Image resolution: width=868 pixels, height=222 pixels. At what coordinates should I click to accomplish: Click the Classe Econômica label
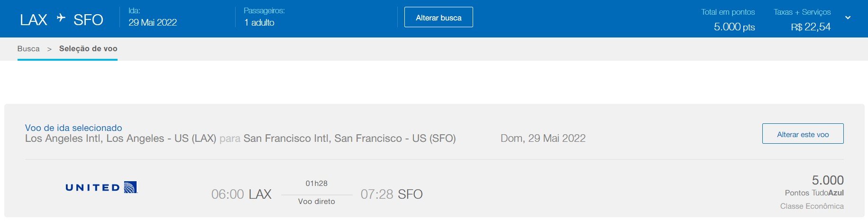[812, 206]
